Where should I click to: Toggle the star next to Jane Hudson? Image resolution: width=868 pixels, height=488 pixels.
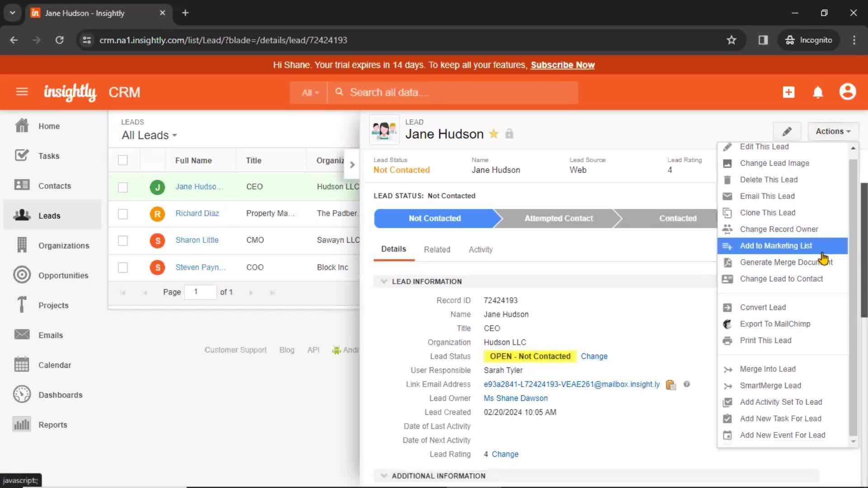[494, 134]
